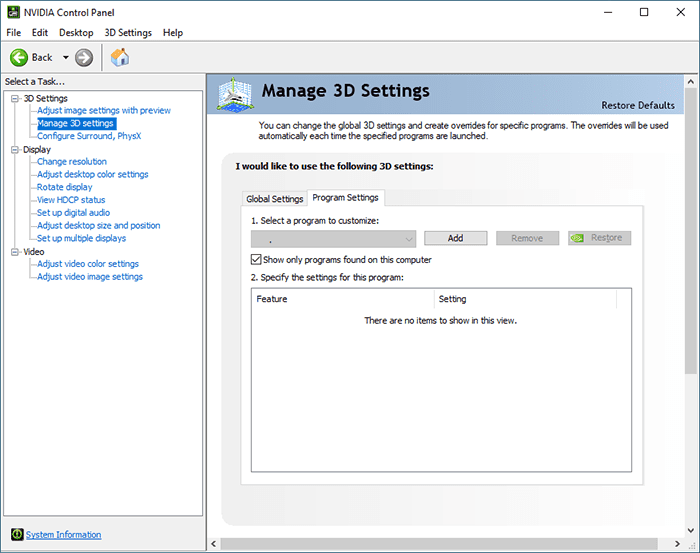Image resolution: width=700 pixels, height=553 pixels.
Task: Open the Home house icon
Action: 120,58
